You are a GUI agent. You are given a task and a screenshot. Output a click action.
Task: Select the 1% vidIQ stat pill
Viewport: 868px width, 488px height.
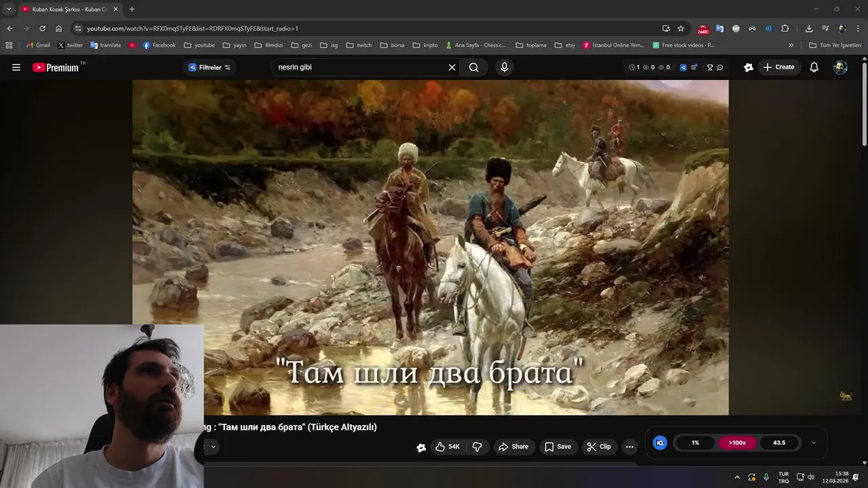click(x=695, y=443)
